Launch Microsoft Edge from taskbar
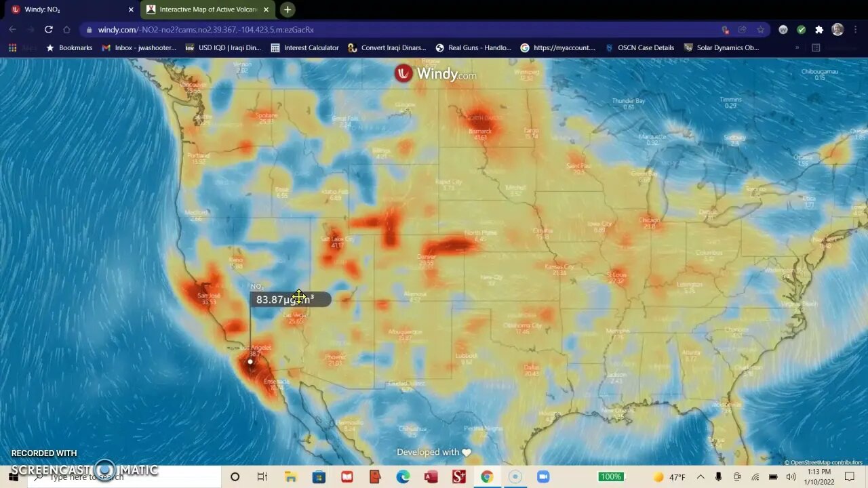The image size is (868, 488). (x=403, y=477)
